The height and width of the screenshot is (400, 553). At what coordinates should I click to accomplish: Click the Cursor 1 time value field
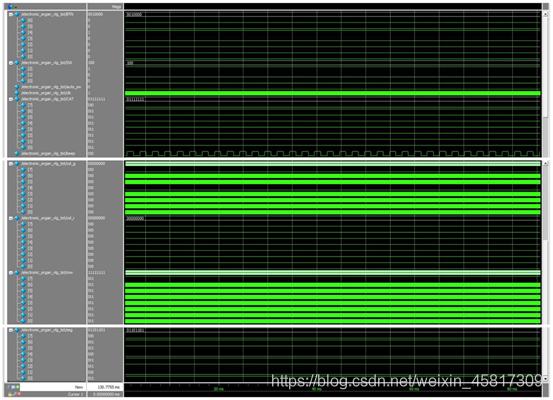pyautogui.click(x=105, y=394)
